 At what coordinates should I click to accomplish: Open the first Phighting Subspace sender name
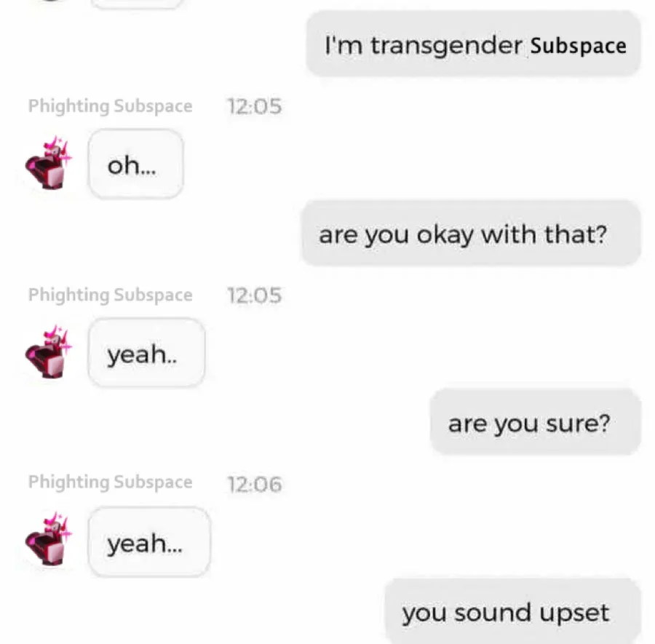pos(111,106)
